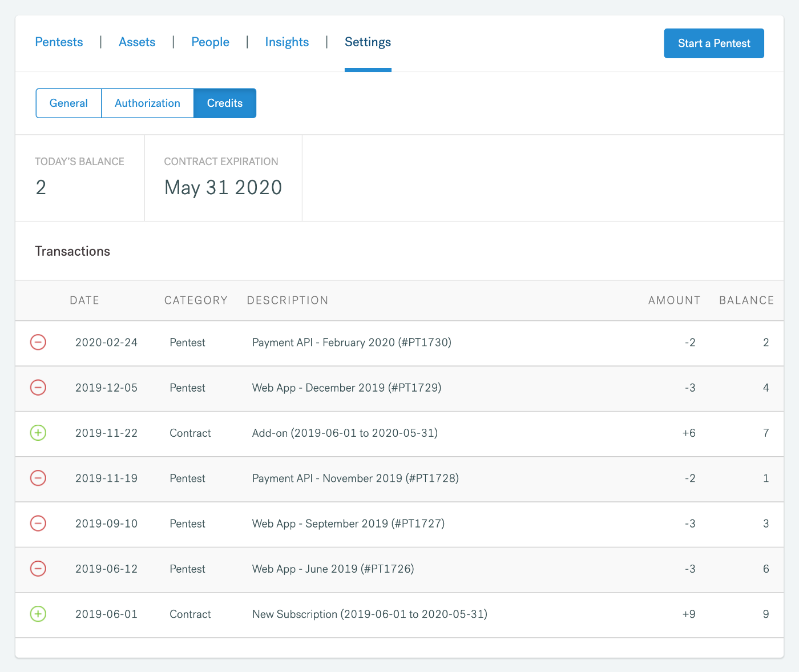Click the date 2019-11-22

click(x=107, y=433)
